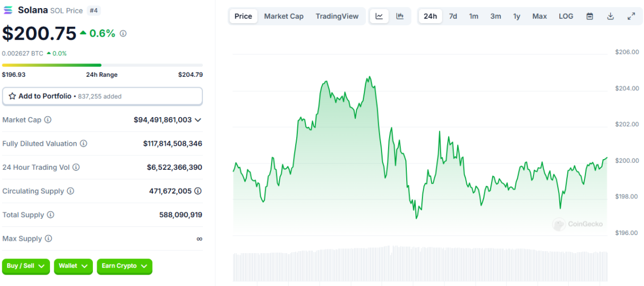Open the Earn Crypto dropdown
Image resolution: width=644 pixels, height=286 pixels.
click(x=125, y=266)
